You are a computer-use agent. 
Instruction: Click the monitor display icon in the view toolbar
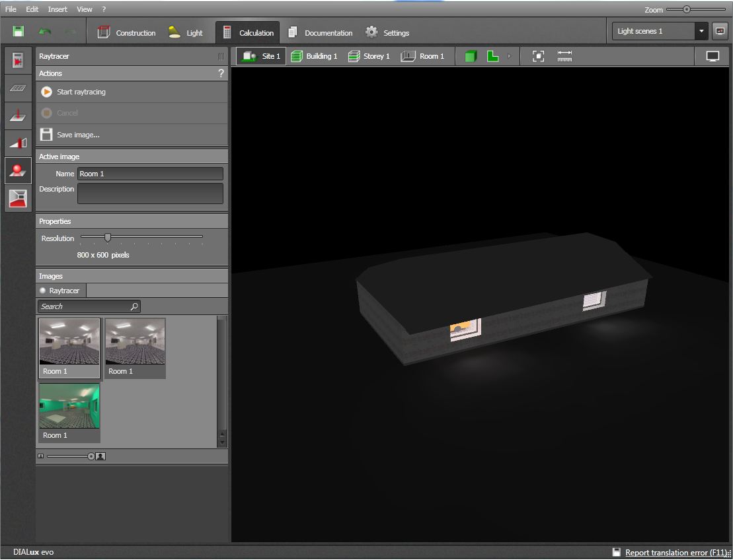click(x=713, y=56)
